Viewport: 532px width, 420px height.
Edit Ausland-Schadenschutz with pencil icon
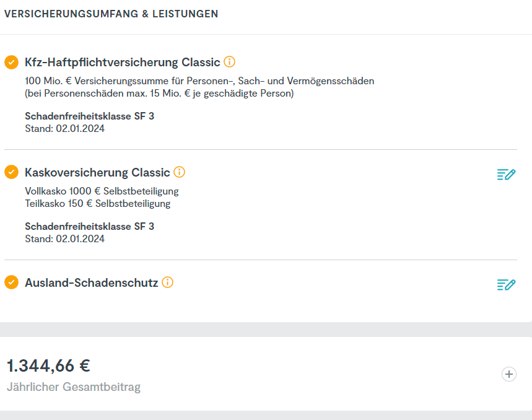pos(506,284)
